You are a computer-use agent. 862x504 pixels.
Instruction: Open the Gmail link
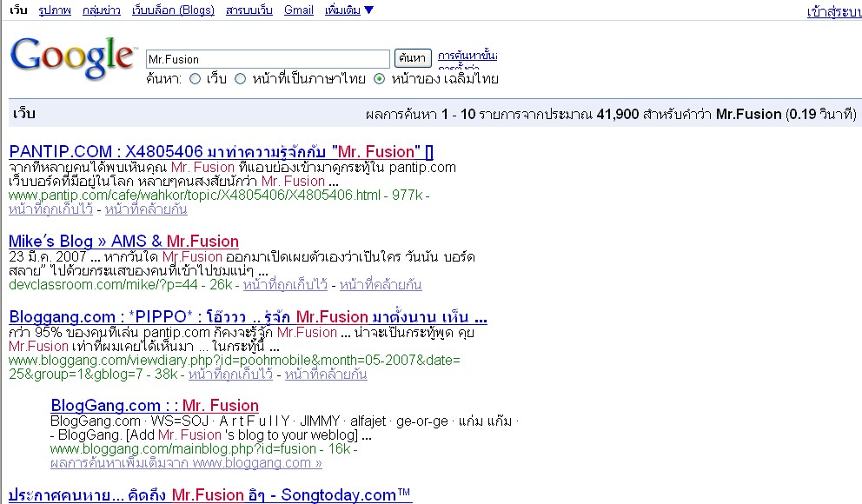(299, 10)
